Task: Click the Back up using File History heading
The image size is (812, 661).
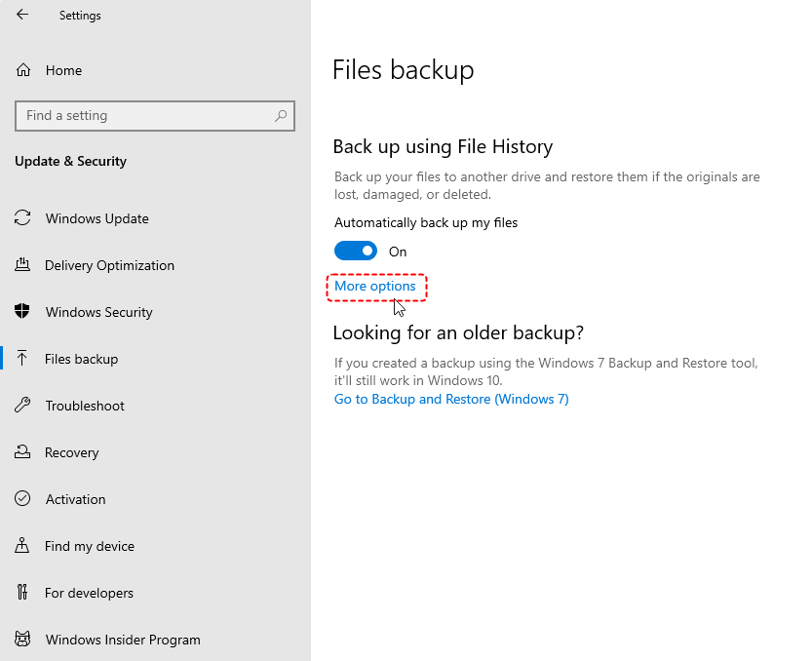Action: [x=443, y=146]
